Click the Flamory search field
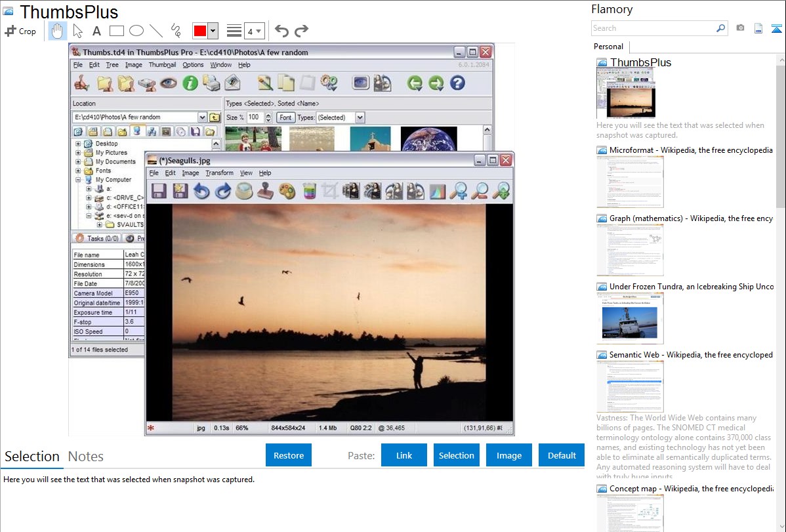 [x=653, y=28]
